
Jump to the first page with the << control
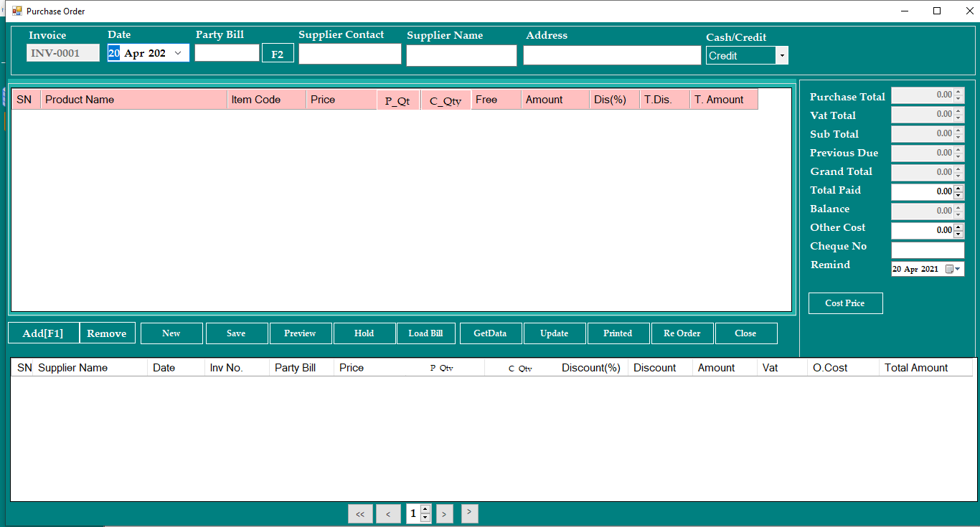360,513
